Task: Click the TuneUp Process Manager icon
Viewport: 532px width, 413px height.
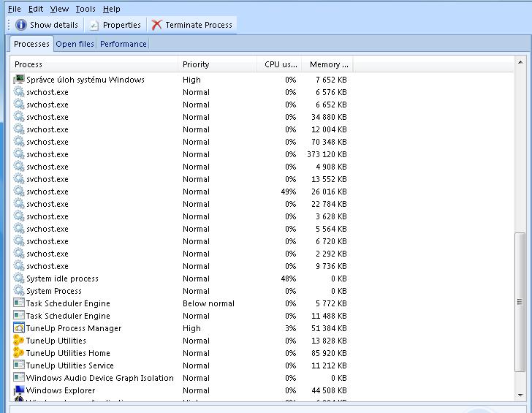Action: (19, 327)
